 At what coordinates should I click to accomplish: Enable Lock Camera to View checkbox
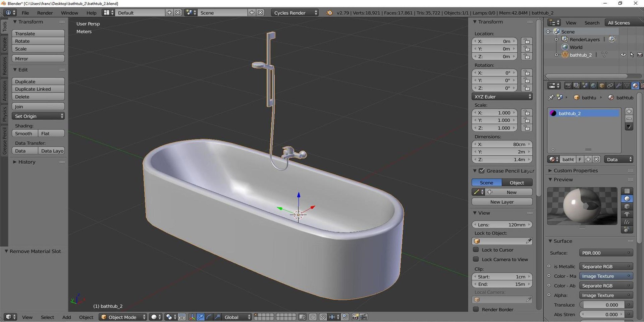coord(476,259)
